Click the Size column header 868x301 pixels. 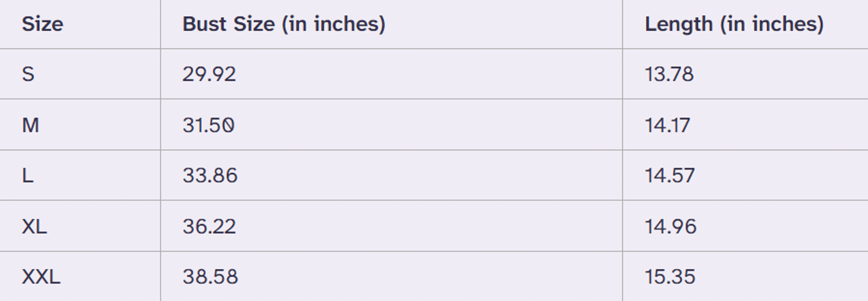tap(42, 24)
